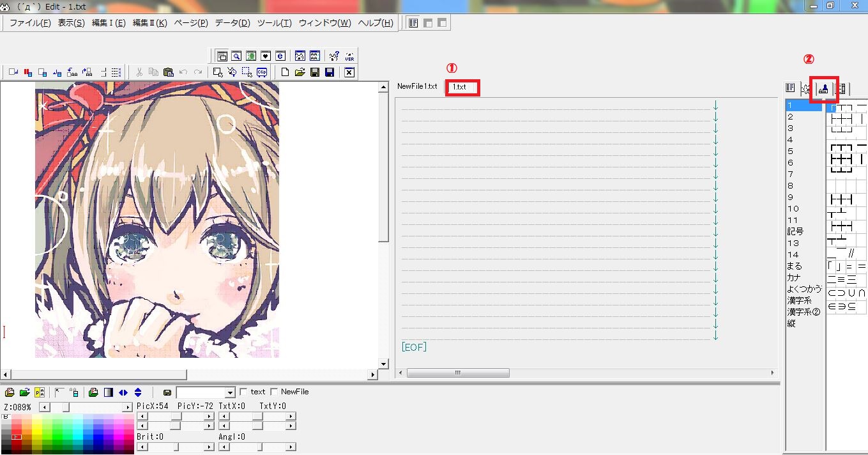Click the arrow-to-corner icon in the bottom toolbar

[x=59, y=392]
